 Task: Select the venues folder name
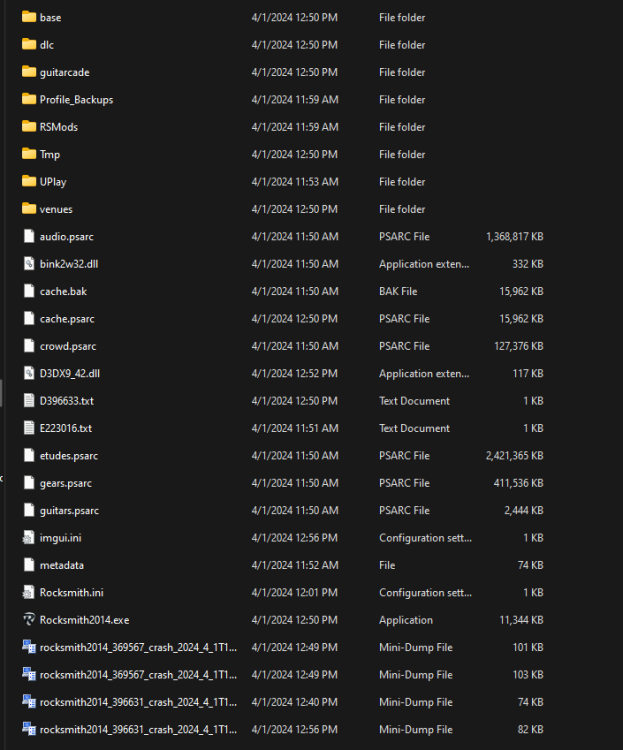click(56, 209)
